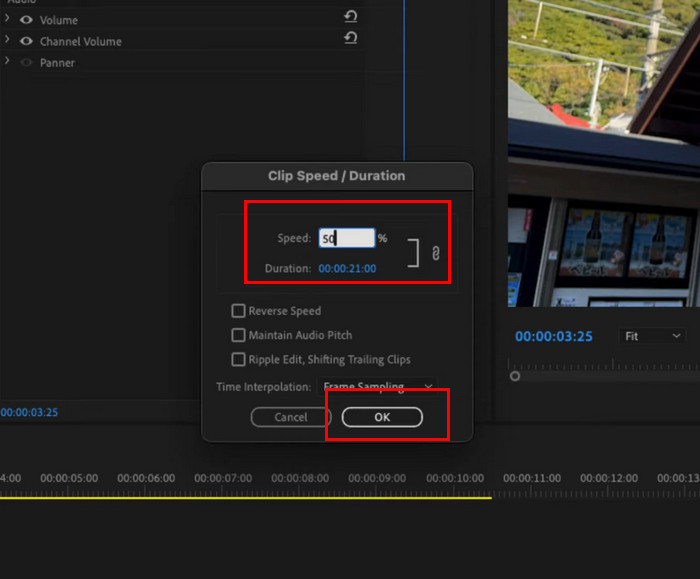Viewport: 700px width, 579px height.
Task: Enable Maintain Audio Pitch checkbox
Action: [x=238, y=335]
